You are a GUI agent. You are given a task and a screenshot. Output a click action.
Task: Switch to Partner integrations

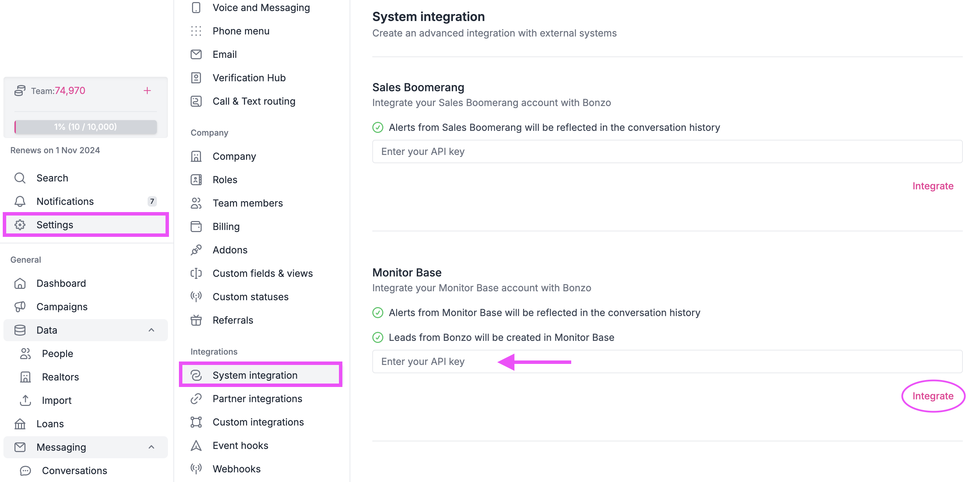(257, 399)
